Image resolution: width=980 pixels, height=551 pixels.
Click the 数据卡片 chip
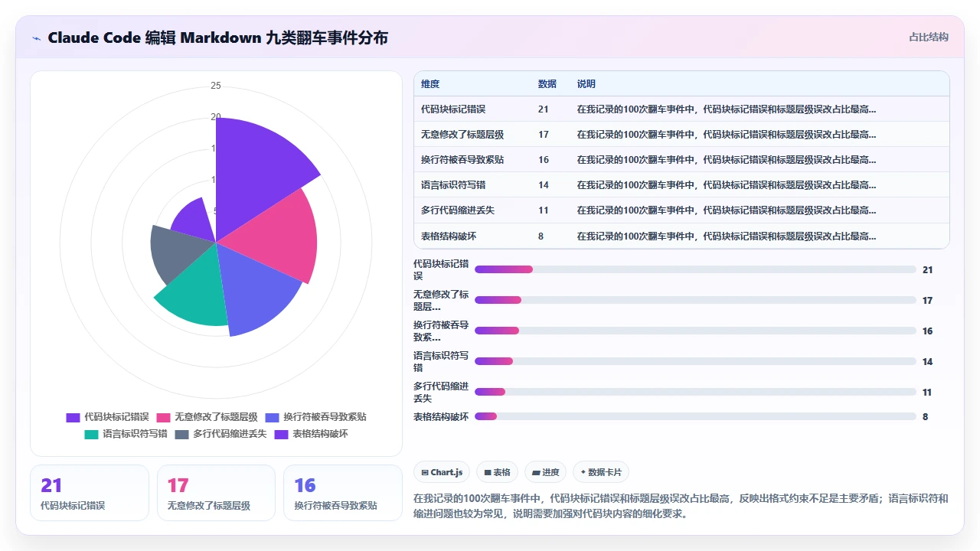pos(601,472)
